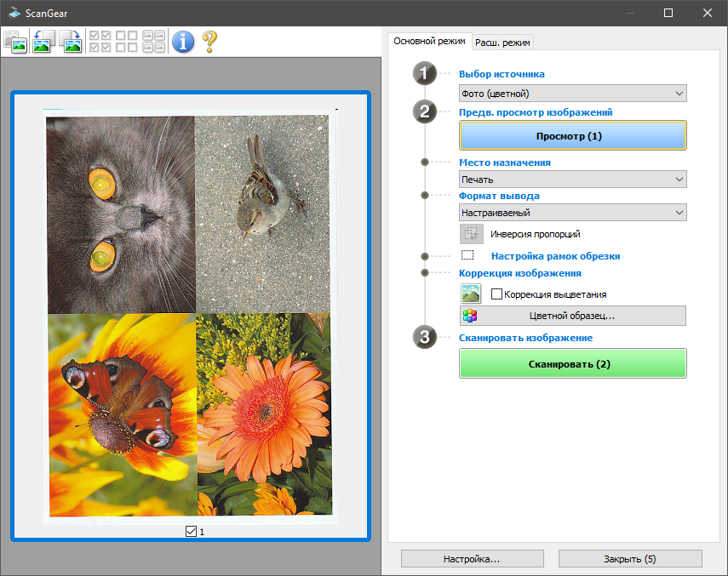Click the ScanGear title bar app icon
The height and width of the screenshot is (576, 728).
[14, 13]
